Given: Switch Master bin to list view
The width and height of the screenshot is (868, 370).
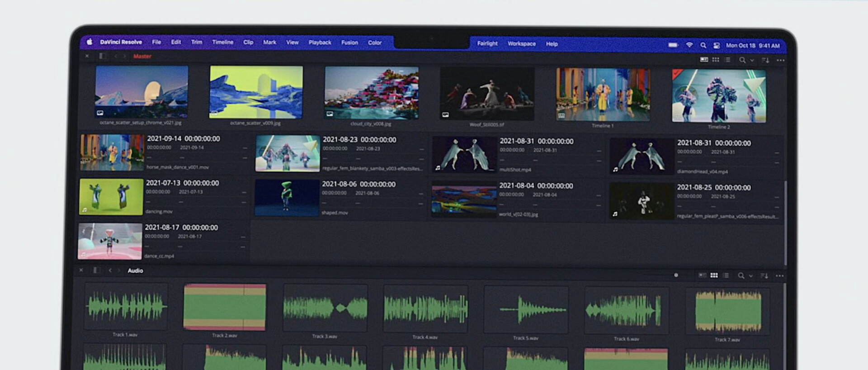Looking at the screenshot, I should 727,60.
